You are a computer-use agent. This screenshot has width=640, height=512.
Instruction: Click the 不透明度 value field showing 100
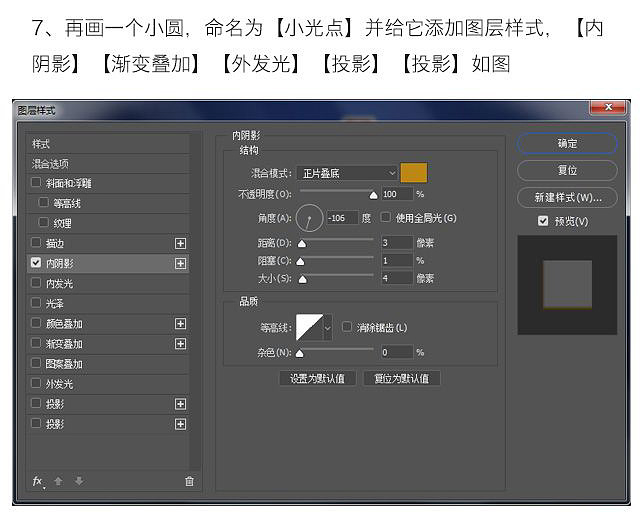[397, 194]
